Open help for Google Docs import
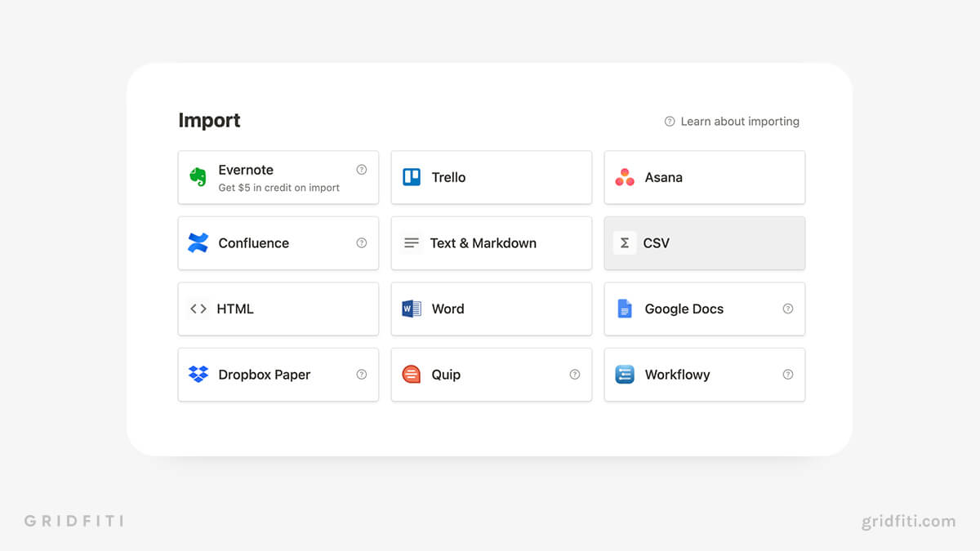This screenshot has height=551, width=980. coord(787,309)
